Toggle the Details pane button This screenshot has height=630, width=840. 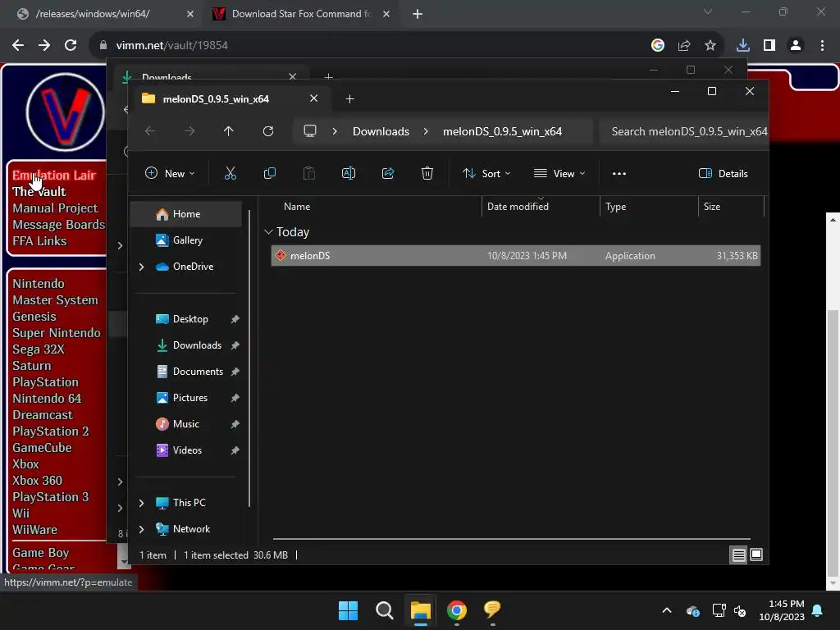(x=724, y=174)
